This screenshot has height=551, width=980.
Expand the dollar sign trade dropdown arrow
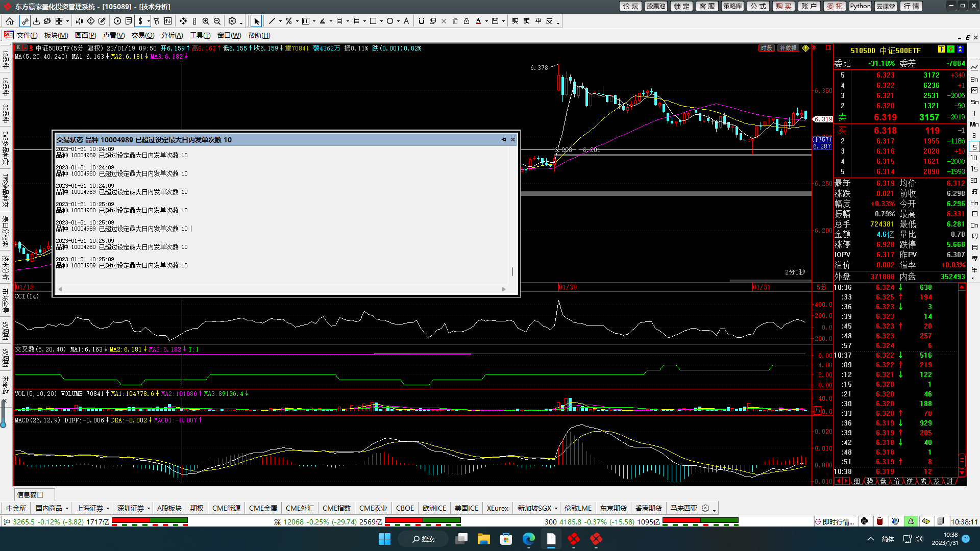(149, 21)
